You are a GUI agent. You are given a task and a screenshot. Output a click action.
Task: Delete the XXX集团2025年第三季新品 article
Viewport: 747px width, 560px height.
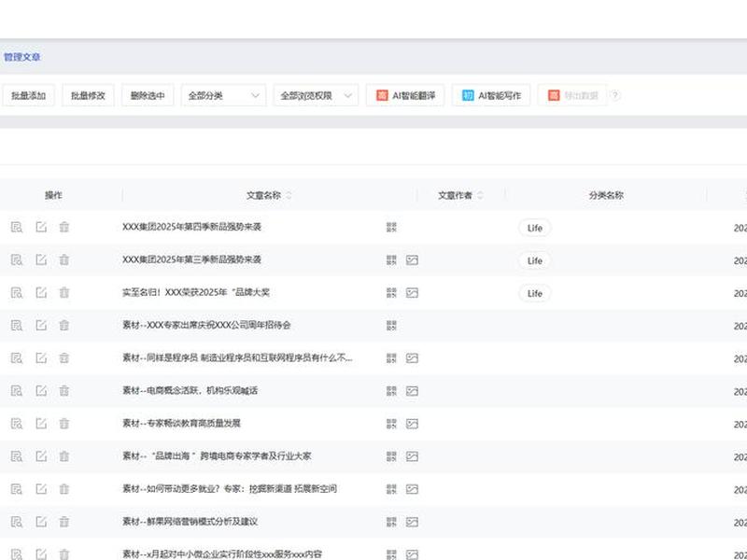(63, 259)
